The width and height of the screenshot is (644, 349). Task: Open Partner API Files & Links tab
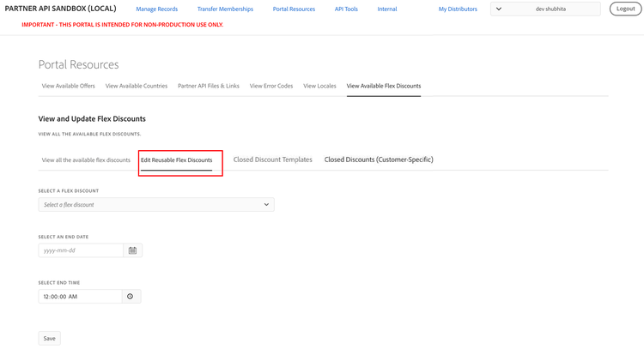[x=209, y=86]
